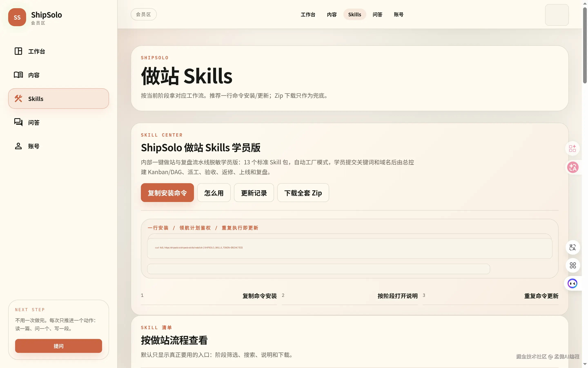
Task: Click the curl install command box
Action: click(x=350, y=248)
